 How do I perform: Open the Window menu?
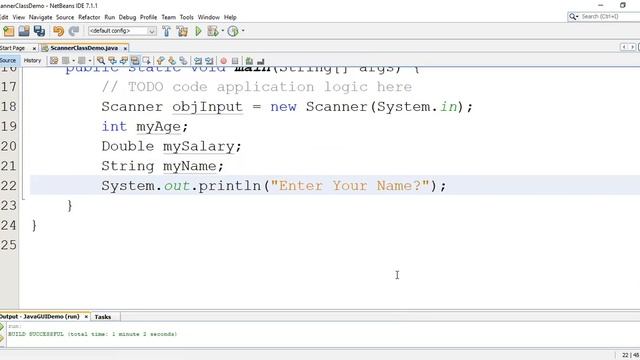coord(209,17)
